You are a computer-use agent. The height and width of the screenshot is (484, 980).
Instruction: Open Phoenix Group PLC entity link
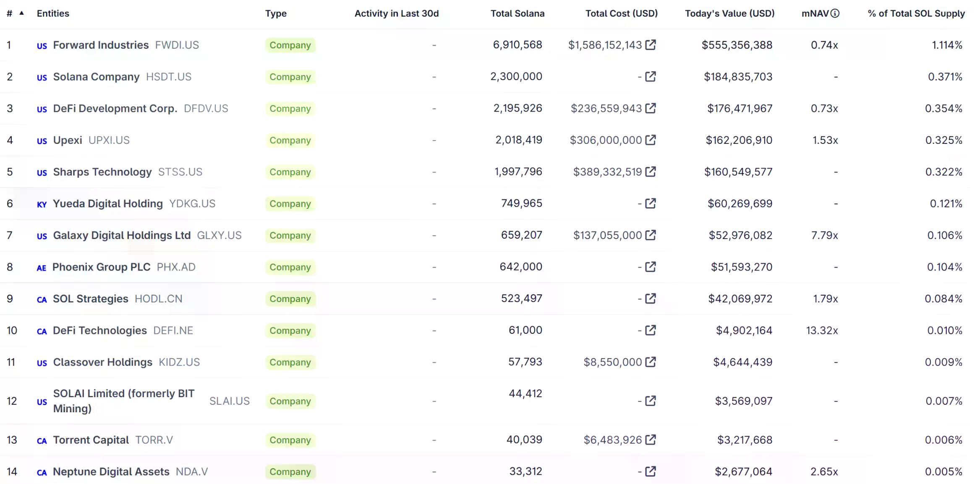pyautogui.click(x=101, y=267)
